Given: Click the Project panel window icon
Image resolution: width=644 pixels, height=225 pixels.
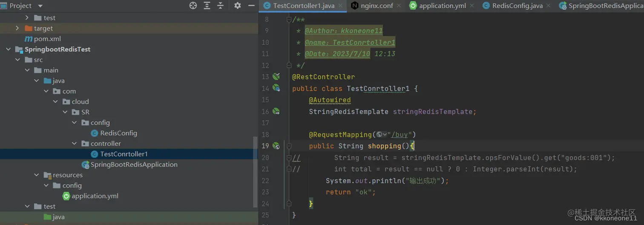Looking at the screenshot, I should coord(3,6).
